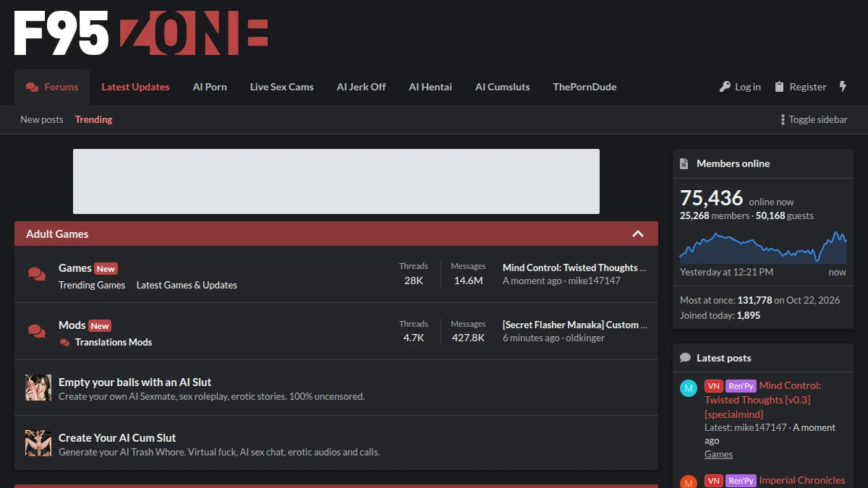
Task: Click the '75,436' online count
Action: (x=712, y=198)
